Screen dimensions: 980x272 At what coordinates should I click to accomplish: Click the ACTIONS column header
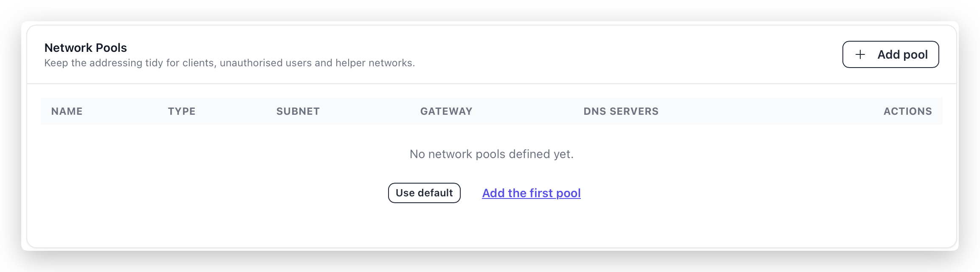pos(907,111)
